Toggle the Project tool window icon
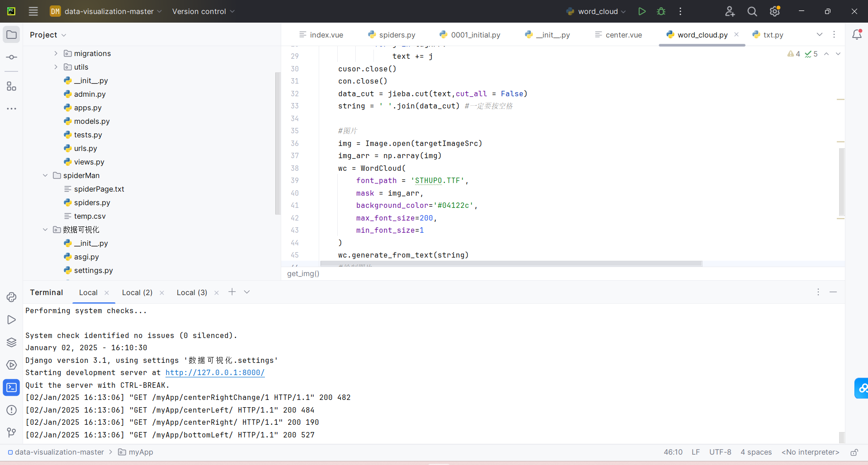Image resolution: width=868 pixels, height=465 pixels. [11, 35]
